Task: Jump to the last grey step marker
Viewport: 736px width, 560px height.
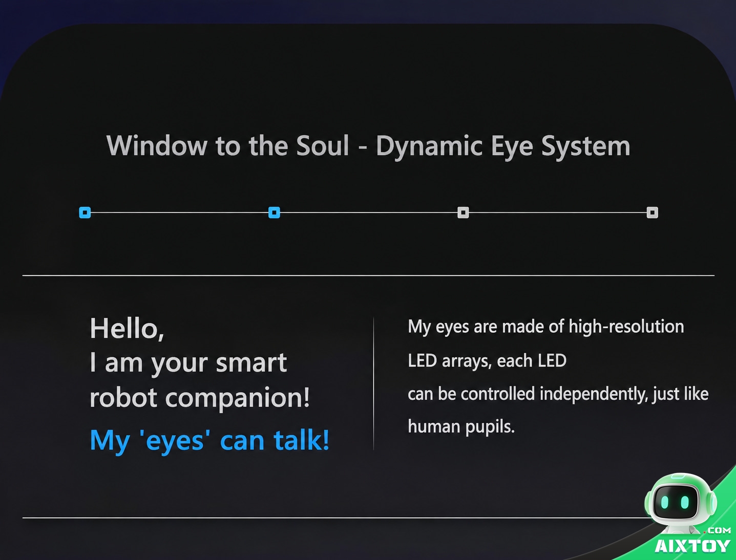Action: pyautogui.click(x=652, y=212)
